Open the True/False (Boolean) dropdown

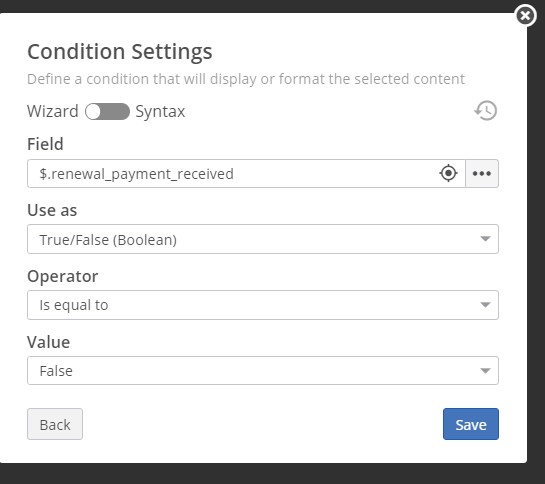tap(263, 239)
